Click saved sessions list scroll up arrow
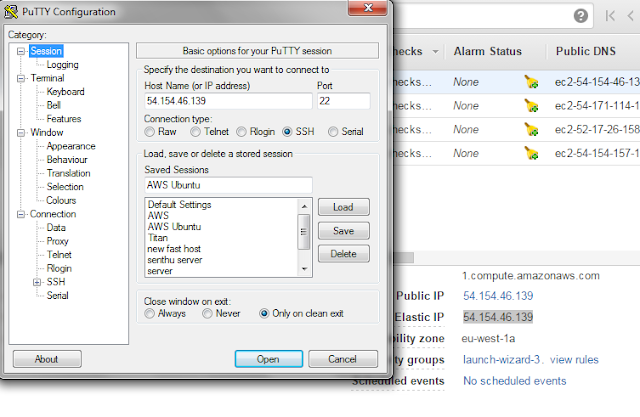Screen dimensions: 640x417 (304, 206)
